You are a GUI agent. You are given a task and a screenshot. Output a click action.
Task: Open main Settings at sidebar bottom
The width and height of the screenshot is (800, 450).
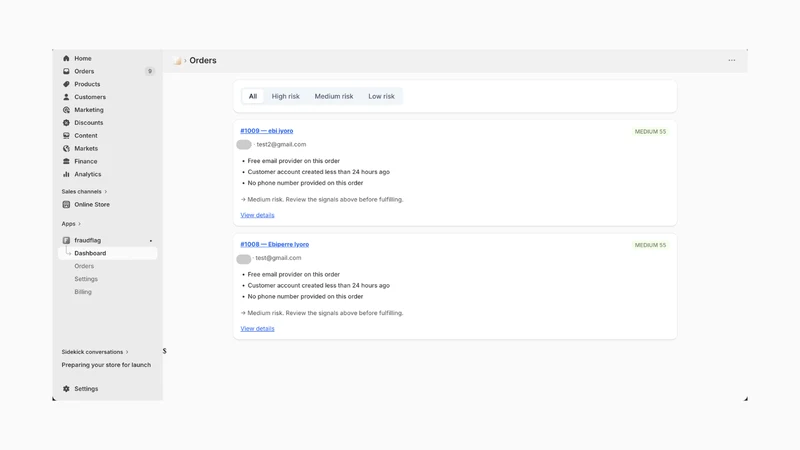[86, 389]
